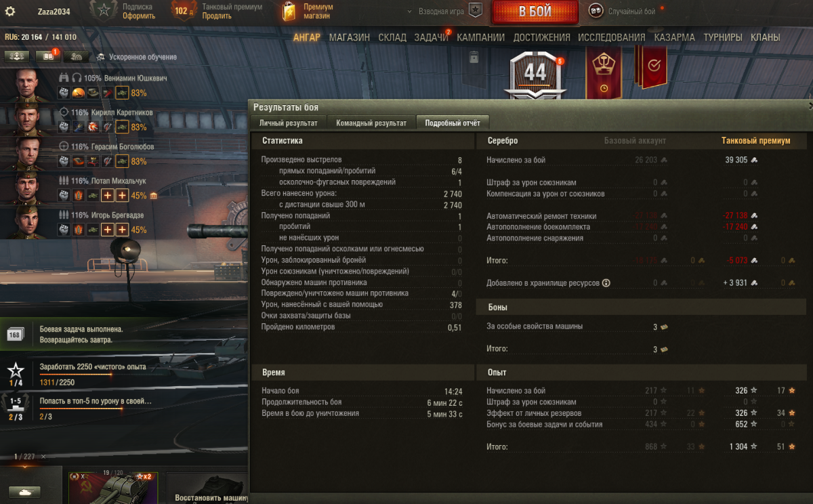
Task: Open the settings gear menu
Action: pos(10,11)
